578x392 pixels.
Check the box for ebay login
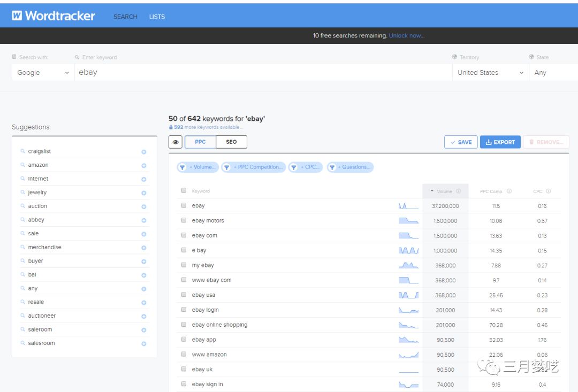pos(184,310)
